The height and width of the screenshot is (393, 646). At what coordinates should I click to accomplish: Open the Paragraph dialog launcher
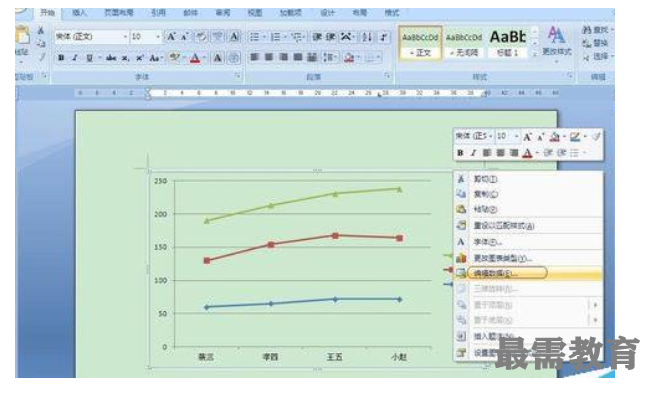click(387, 75)
